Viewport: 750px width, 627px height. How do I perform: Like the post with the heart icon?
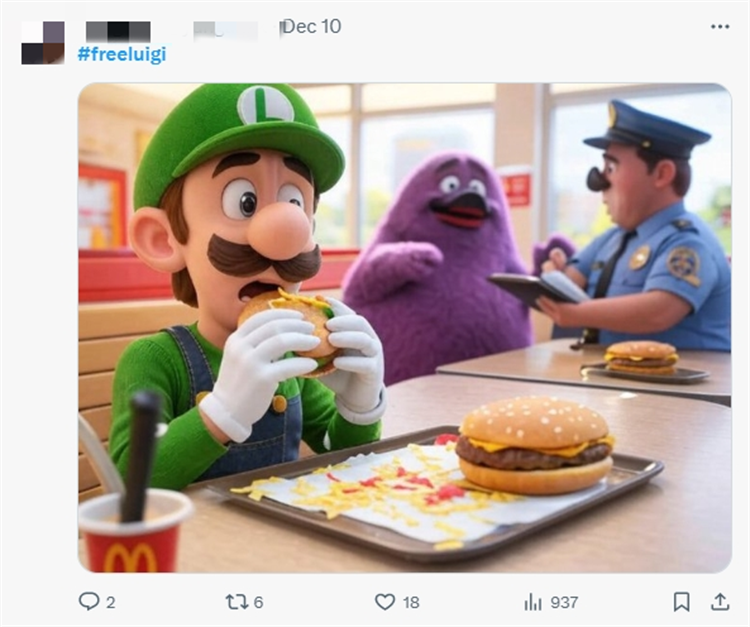385,601
